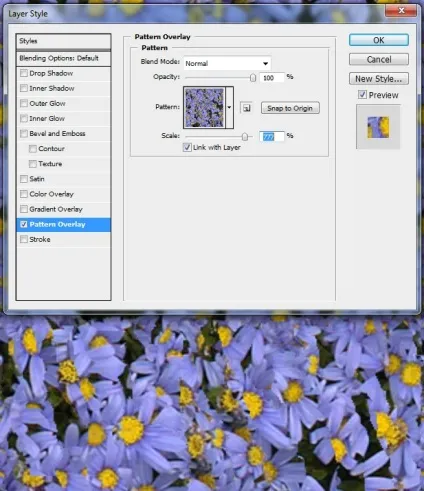The height and width of the screenshot is (491, 424).
Task: Click the Opacity value field
Action: tap(272, 78)
